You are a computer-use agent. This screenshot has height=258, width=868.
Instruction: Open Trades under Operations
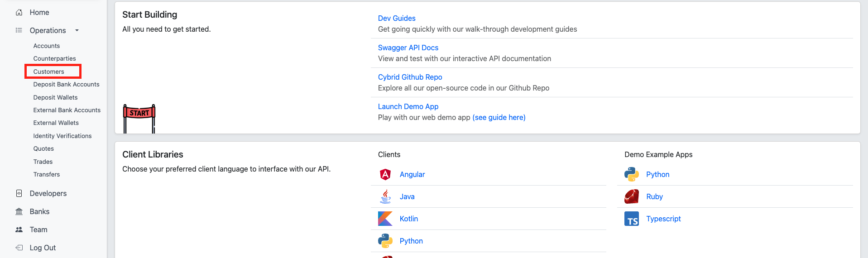pos(43,162)
